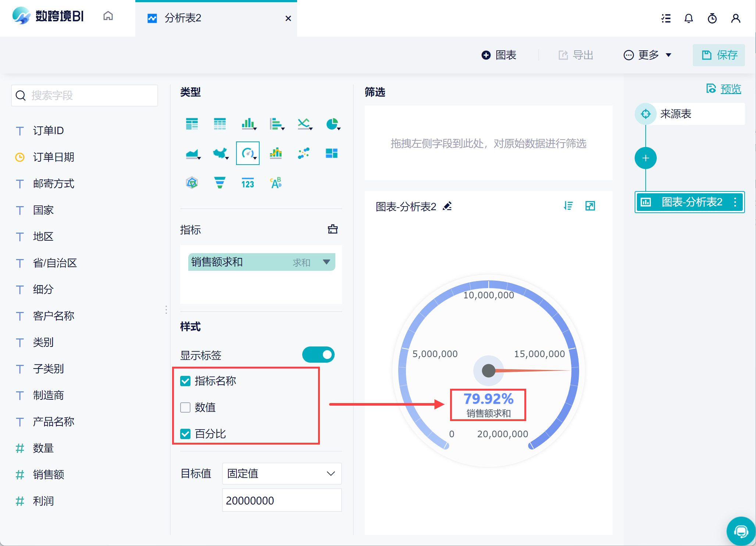Pick the scatter plot chart icon
The height and width of the screenshot is (546, 756).
(x=304, y=153)
